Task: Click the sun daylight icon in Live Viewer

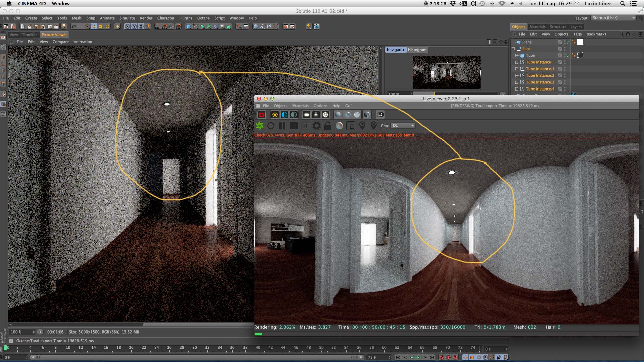Action: 275,115
